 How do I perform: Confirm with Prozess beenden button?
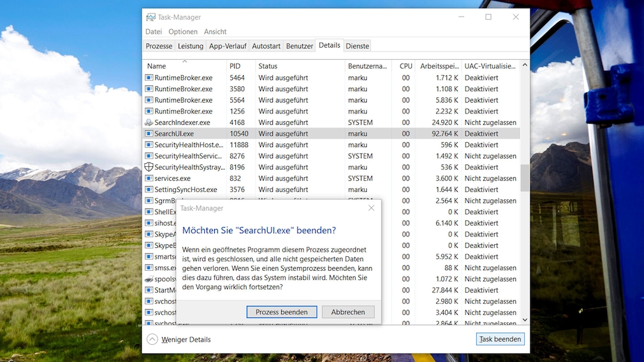point(281,312)
